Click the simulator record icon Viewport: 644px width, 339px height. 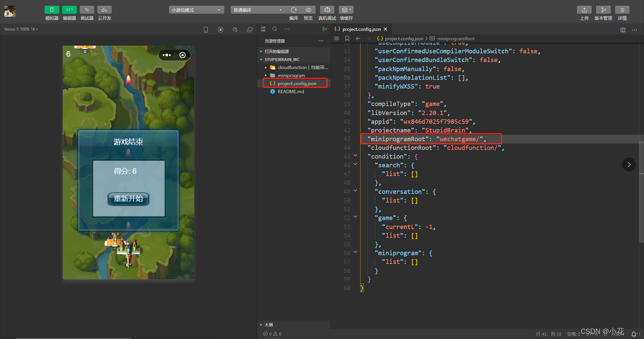[x=220, y=29]
